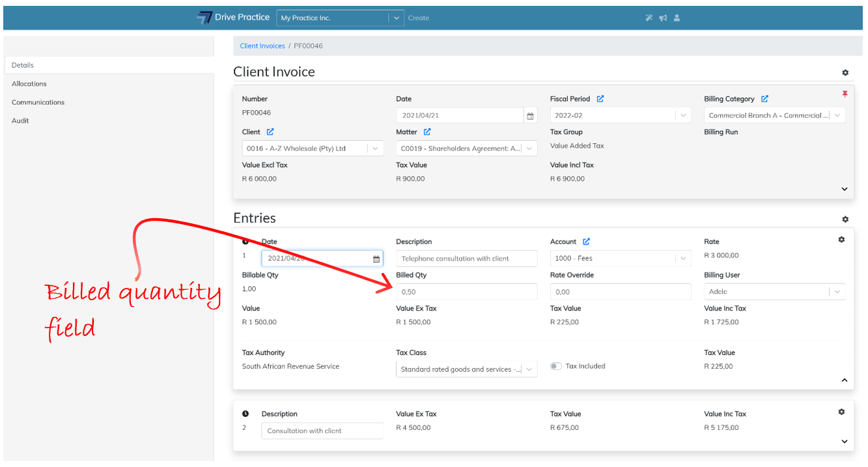Open Client Invoice settings gear
Image resolution: width=868 pixels, height=467 pixels.
[x=845, y=73]
